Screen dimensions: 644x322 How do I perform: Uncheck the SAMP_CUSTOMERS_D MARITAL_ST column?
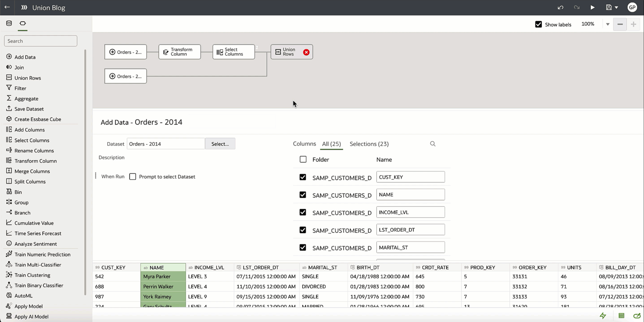tap(303, 247)
